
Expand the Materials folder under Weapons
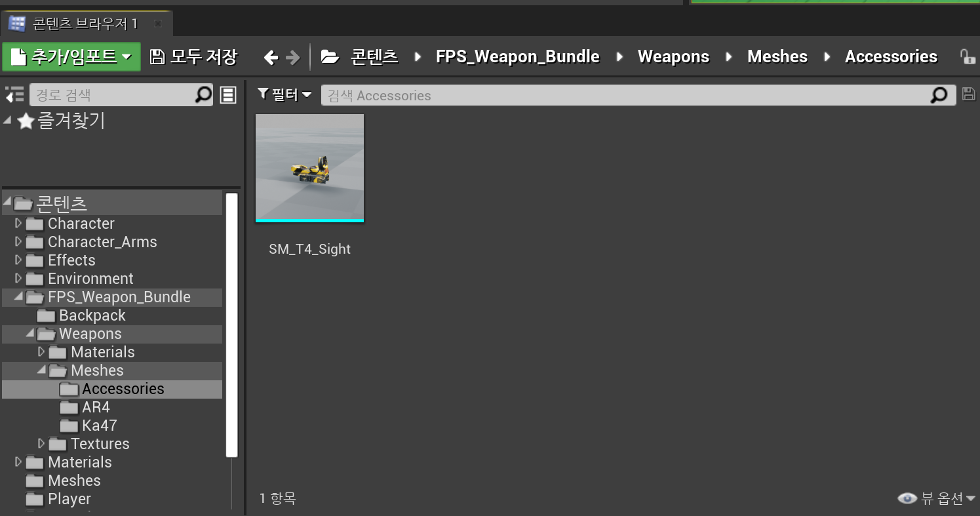pos(42,352)
